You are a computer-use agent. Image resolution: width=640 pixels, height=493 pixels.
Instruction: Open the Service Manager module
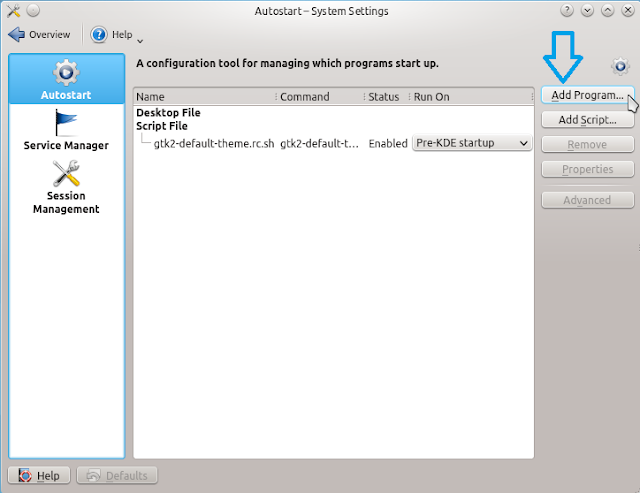click(66, 130)
